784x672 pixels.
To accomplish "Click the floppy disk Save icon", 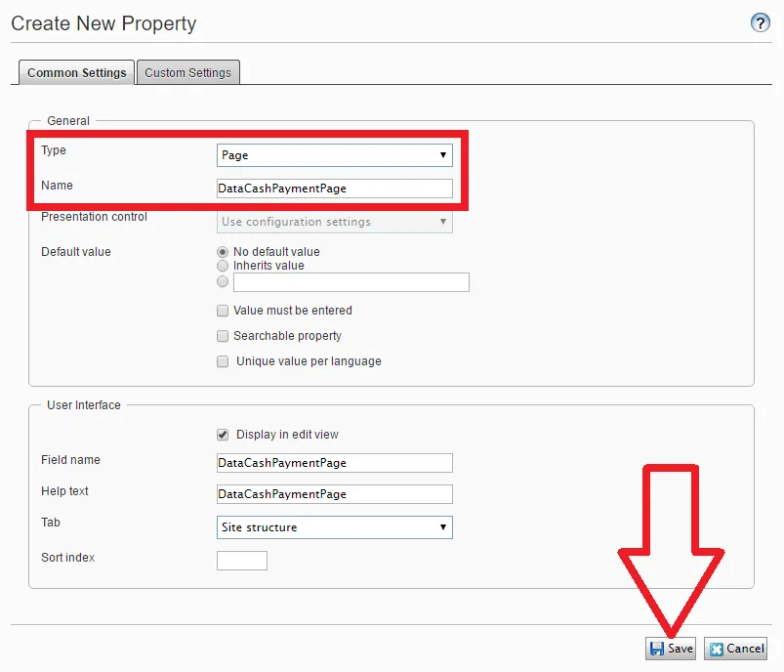I will coord(656,649).
